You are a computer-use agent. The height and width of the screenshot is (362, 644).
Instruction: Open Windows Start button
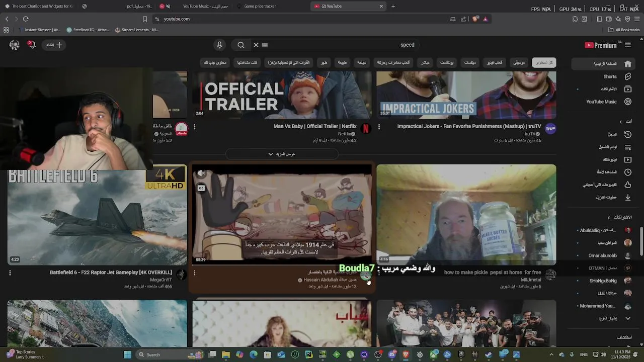pos(127,354)
